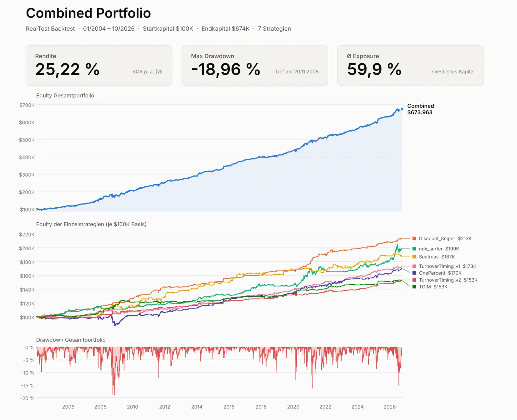Click the '01/2004 – 10/2026' date range text
Image resolution: width=517 pixels, height=420 pixels.
pyautogui.click(x=109, y=29)
